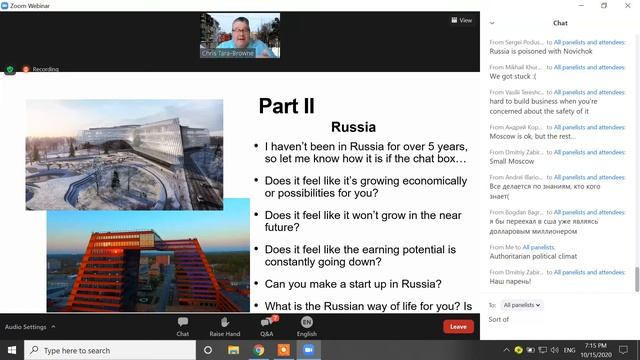Viewport: 640px width, 360px height.
Task: Click the battery tray icon
Action: coord(530,350)
